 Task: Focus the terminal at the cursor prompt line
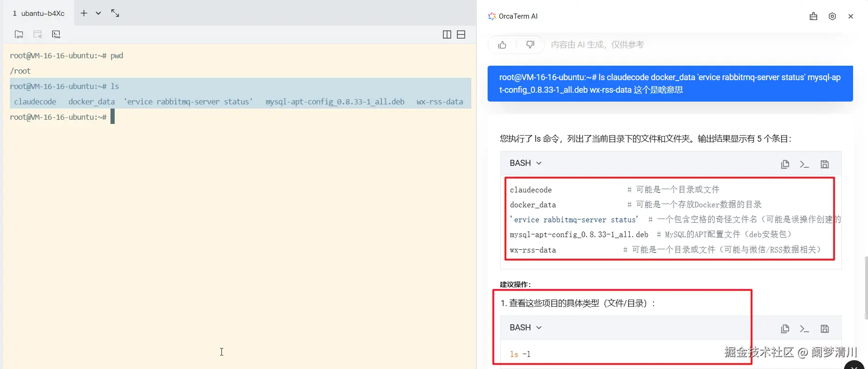(x=112, y=117)
